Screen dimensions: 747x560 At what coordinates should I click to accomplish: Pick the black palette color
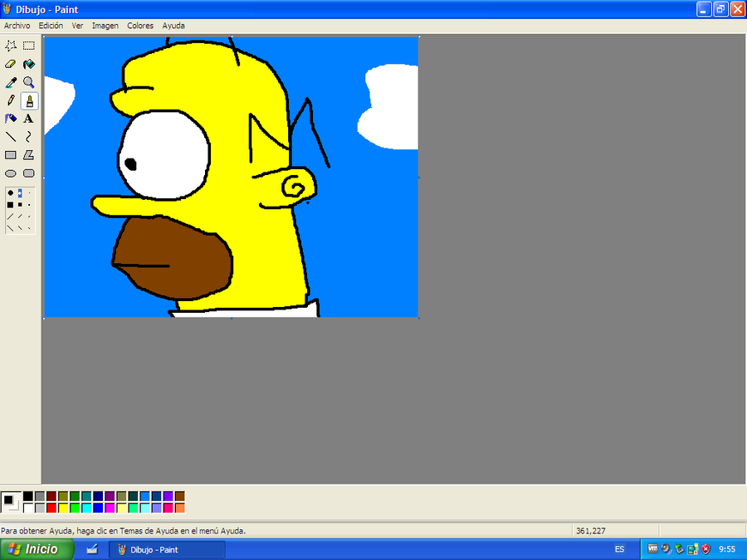pyautogui.click(x=28, y=497)
